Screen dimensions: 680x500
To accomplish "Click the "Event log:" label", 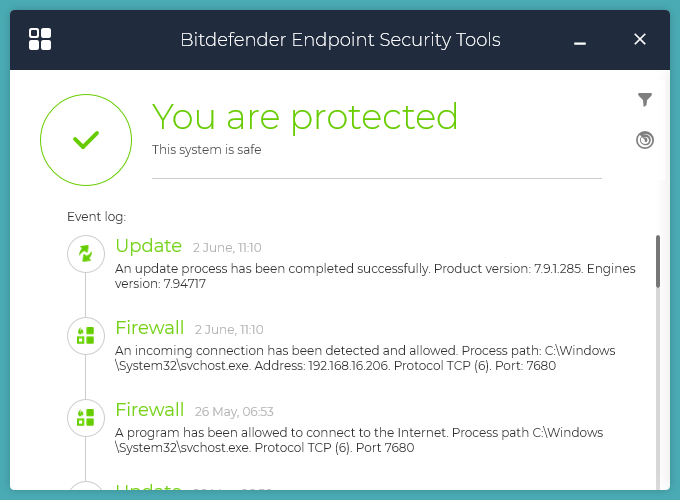I will 96,216.
